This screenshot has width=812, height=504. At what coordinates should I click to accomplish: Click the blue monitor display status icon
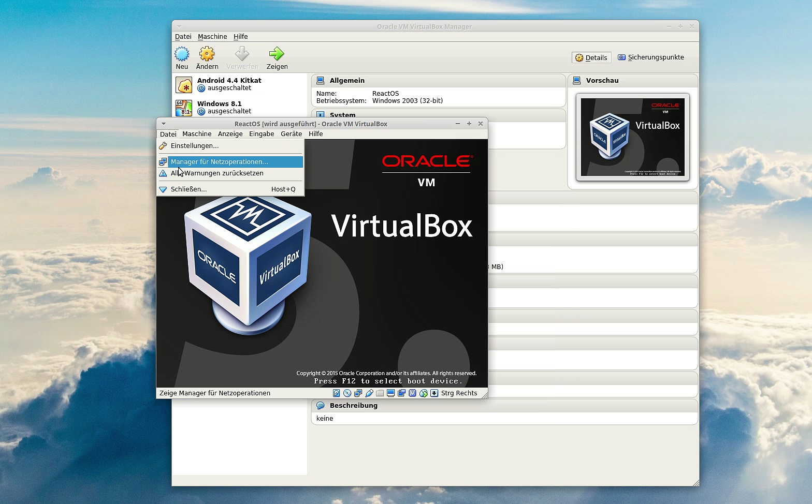point(391,393)
